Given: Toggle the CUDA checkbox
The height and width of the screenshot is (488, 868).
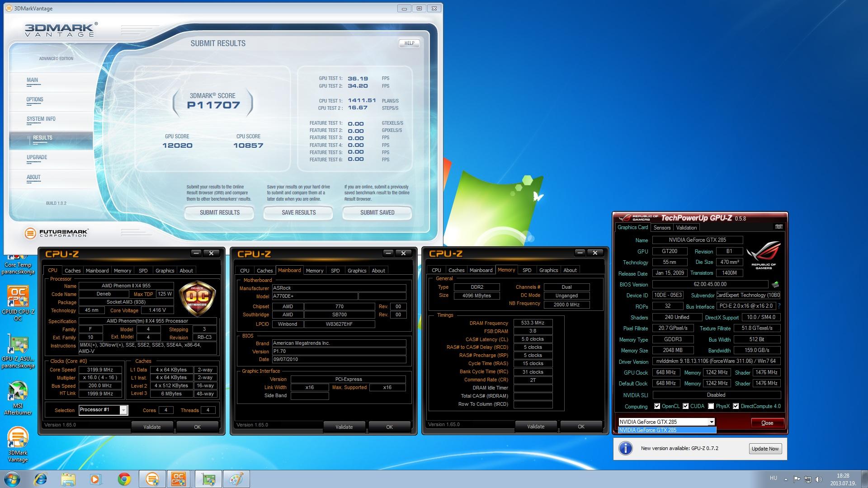Looking at the screenshot, I should click(x=685, y=406).
